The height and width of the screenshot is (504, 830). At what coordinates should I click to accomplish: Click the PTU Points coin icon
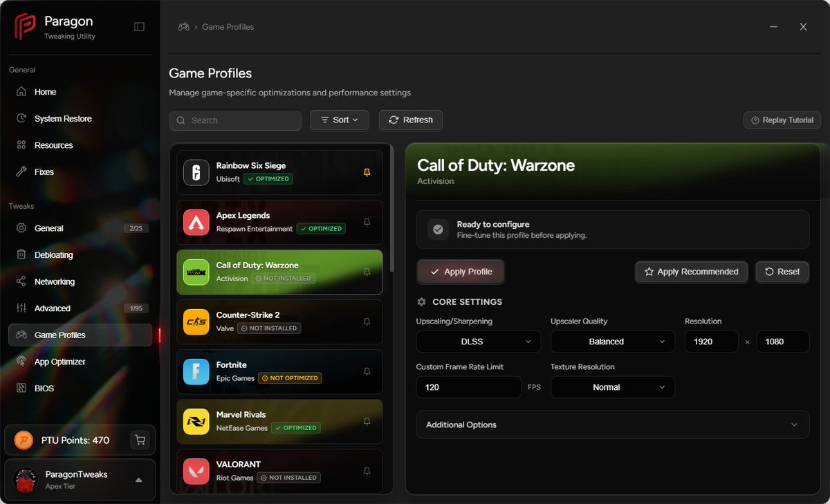coord(24,440)
